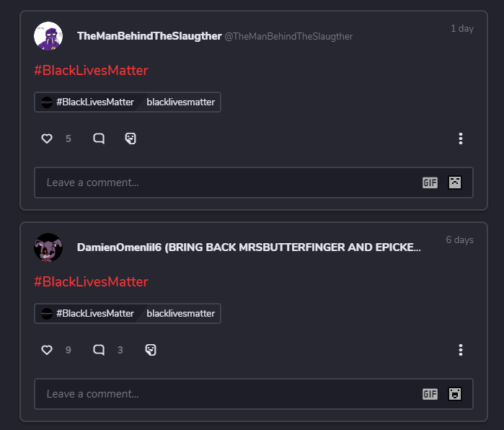Image resolution: width=504 pixels, height=430 pixels.
Task: Open emoji picker in first comment box
Action: pos(455,183)
